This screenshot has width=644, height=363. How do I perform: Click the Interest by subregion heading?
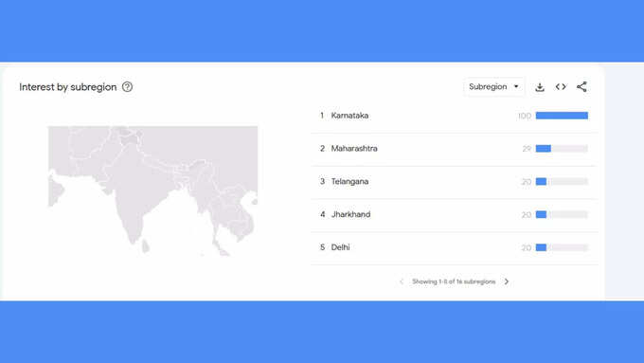pyautogui.click(x=68, y=87)
